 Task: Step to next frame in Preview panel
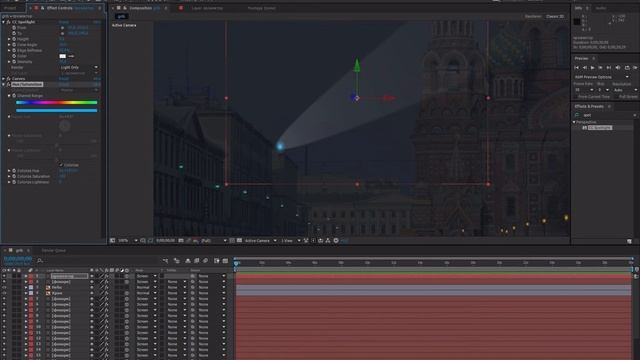tap(600, 68)
